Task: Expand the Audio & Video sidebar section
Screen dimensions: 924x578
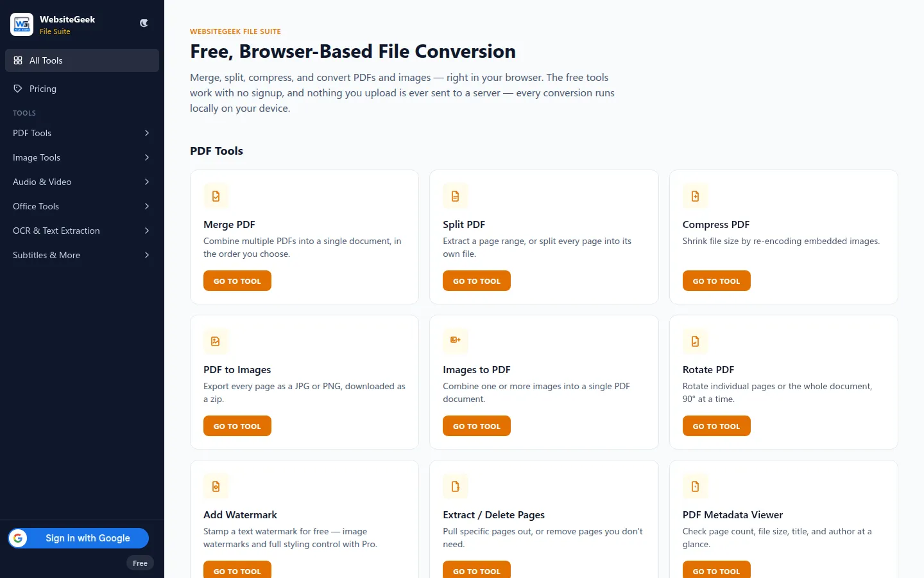Action: tap(82, 182)
